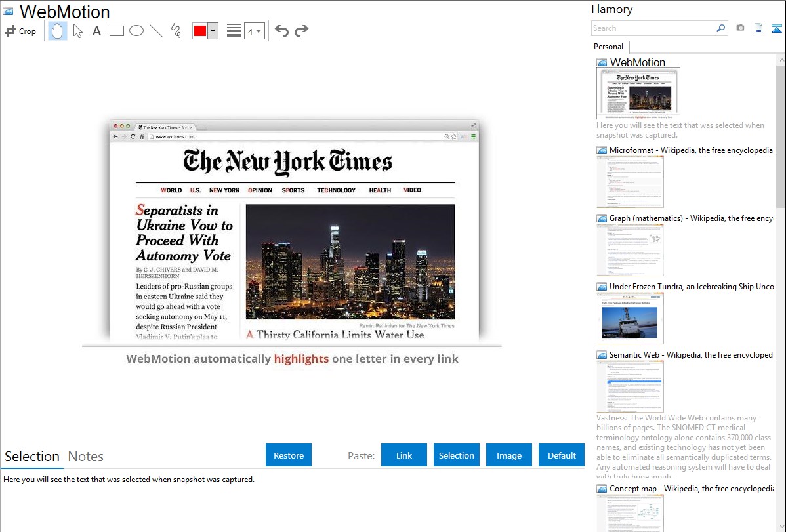Click the Selection paste button
786x532 pixels.
[457, 455]
